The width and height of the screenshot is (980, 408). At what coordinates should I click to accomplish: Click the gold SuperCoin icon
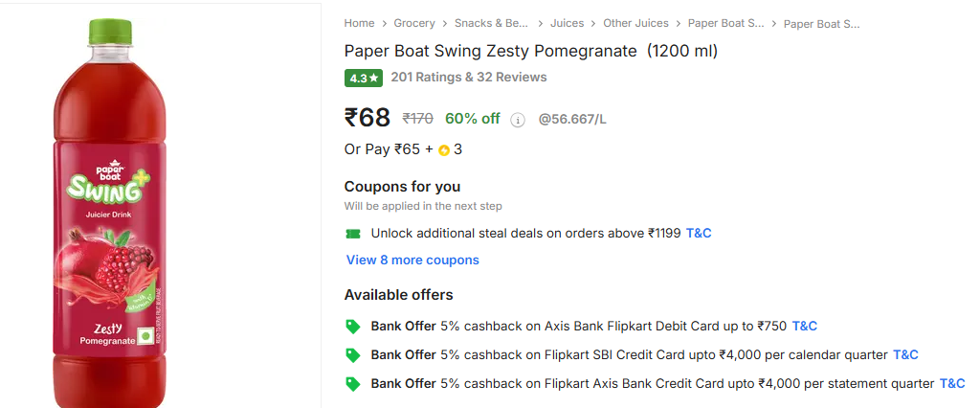click(444, 150)
